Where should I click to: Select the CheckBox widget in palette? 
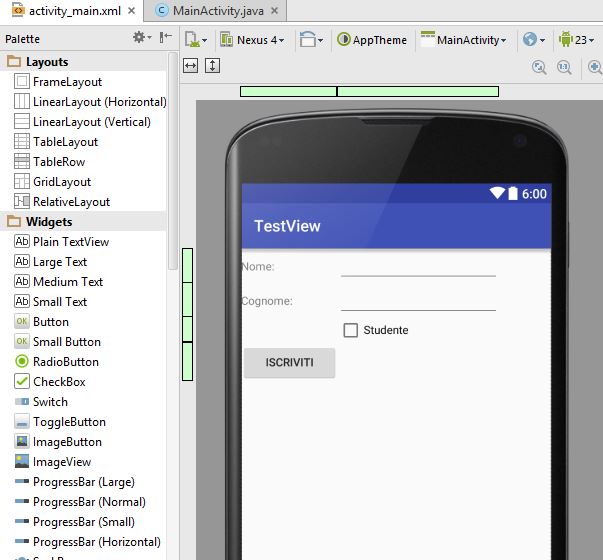58,382
